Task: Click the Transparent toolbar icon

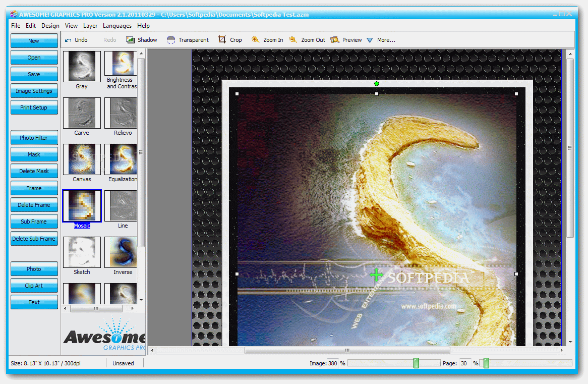Action: pyautogui.click(x=171, y=40)
